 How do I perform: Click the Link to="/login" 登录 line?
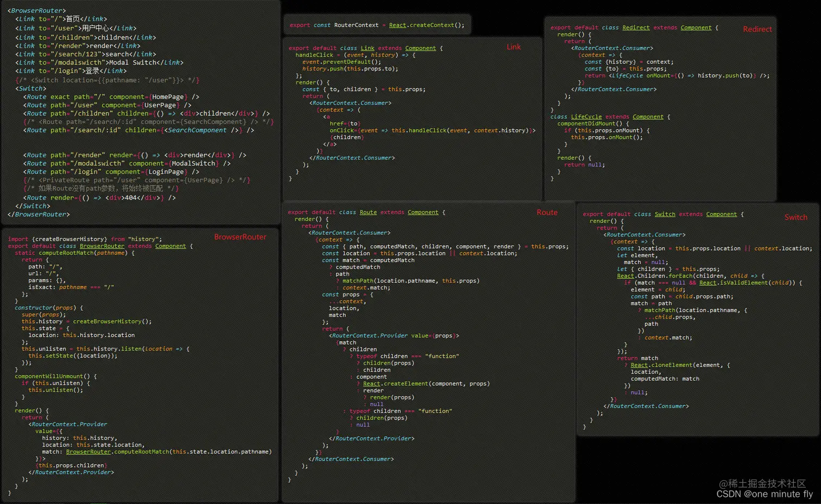tap(71, 71)
